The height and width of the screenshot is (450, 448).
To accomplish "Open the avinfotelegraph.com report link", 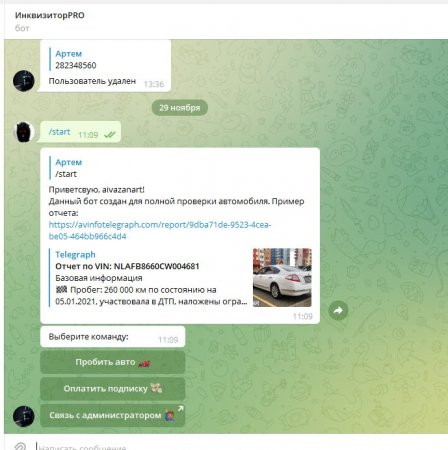I will pos(160,230).
